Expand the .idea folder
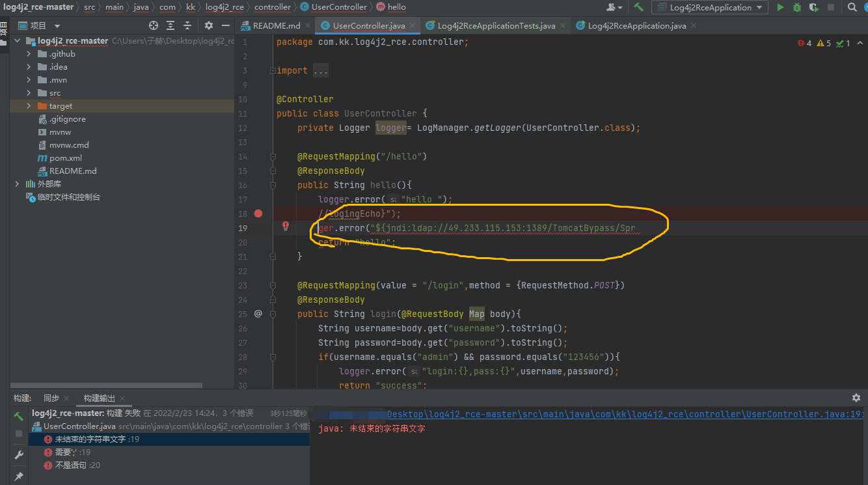This screenshot has height=485, width=868. click(29, 67)
